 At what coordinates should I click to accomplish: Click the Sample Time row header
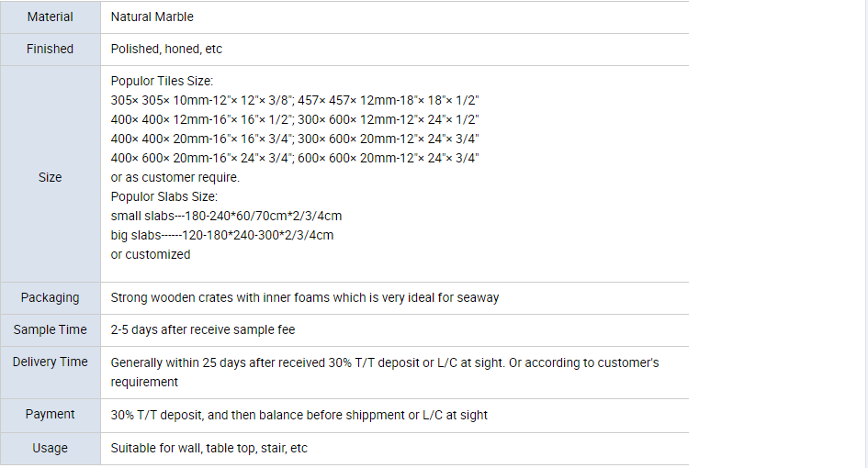tap(51, 330)
